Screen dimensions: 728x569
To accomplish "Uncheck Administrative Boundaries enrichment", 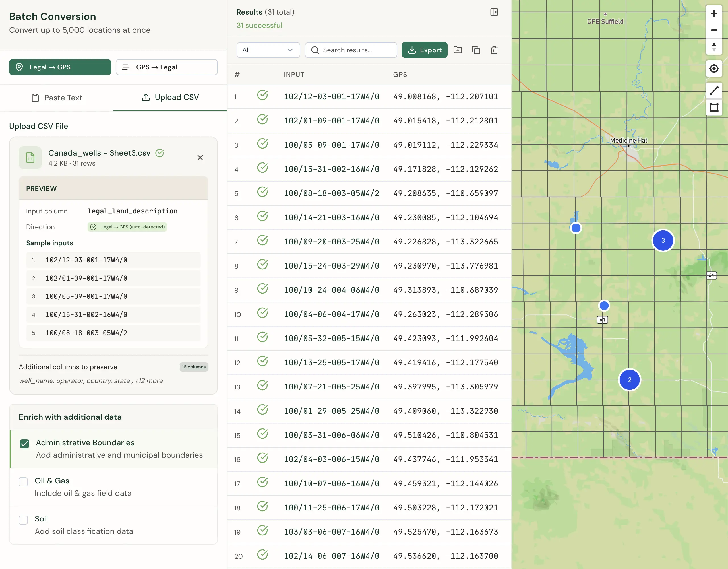I will (24, 444).
